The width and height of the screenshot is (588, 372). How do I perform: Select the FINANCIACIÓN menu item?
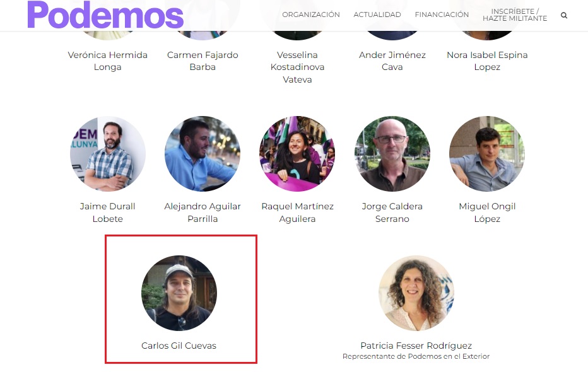tap(442, 15)
